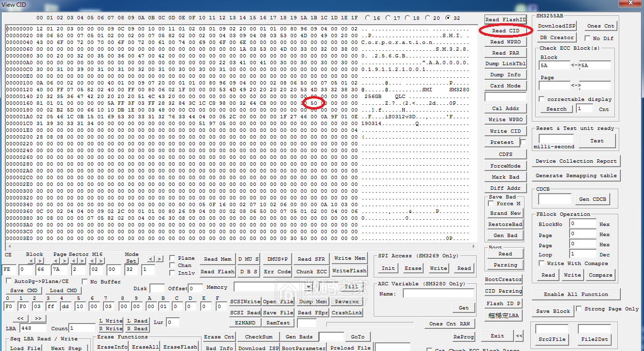Select the 32 bytes-per-row radio button
The image size is (644, 351).
click(448, 18)
